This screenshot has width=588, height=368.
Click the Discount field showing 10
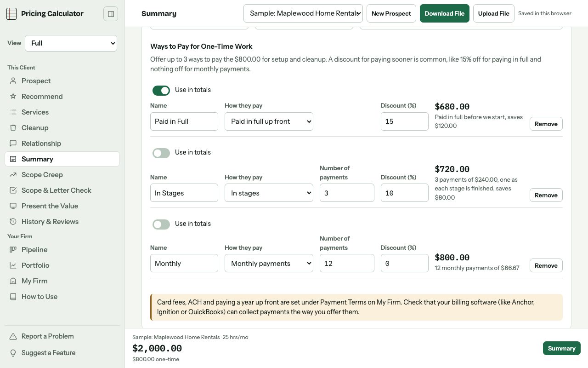405,193
